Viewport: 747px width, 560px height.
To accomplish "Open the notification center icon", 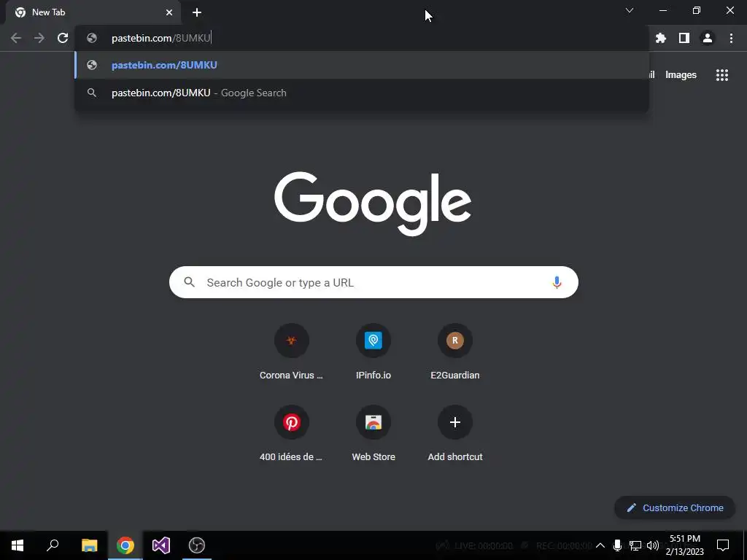I will pyautogui.click(x=723, y=545).
